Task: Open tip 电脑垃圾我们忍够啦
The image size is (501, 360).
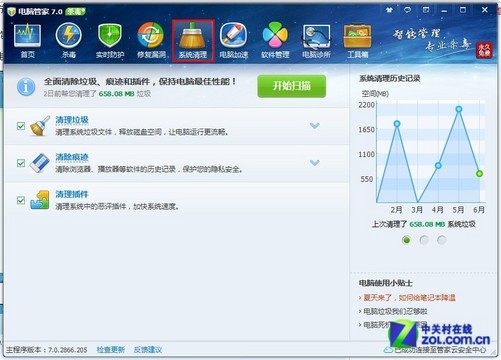Action: (x=395, y=311)
